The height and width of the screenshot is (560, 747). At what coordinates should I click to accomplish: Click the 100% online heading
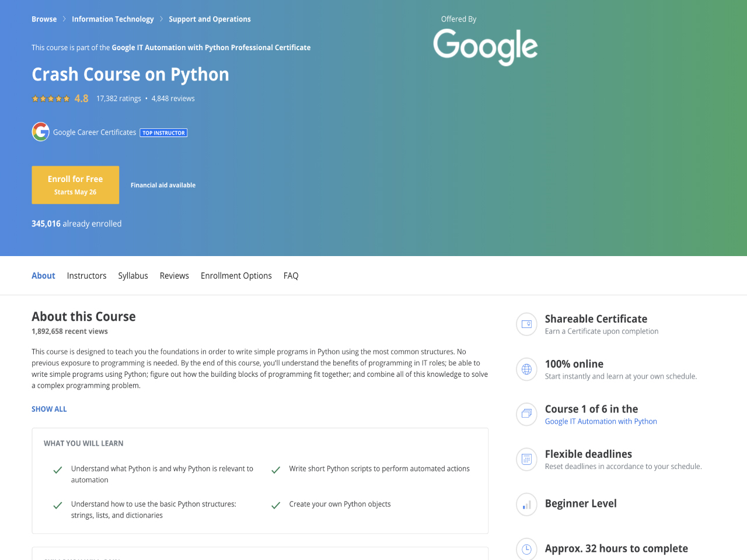point(574,364)
